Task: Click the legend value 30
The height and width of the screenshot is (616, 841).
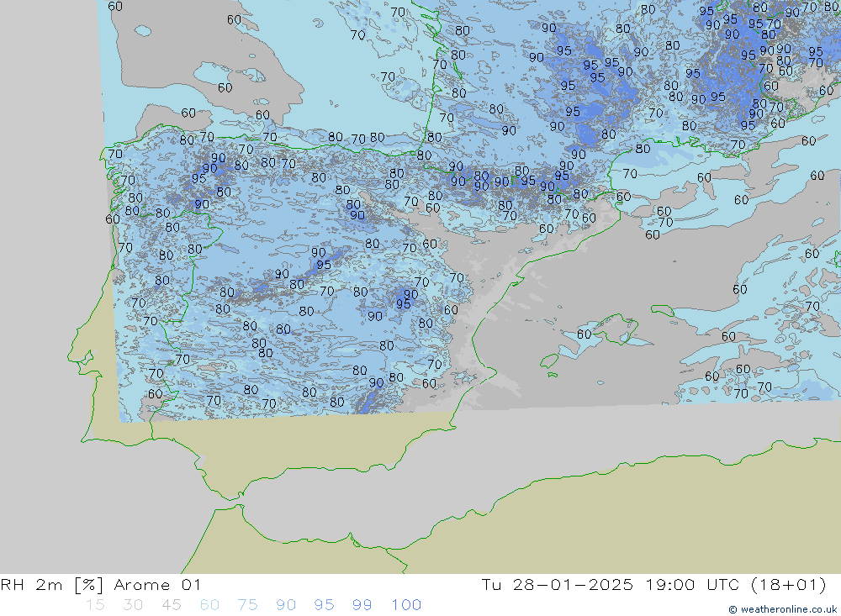Action: click(133, 605)
